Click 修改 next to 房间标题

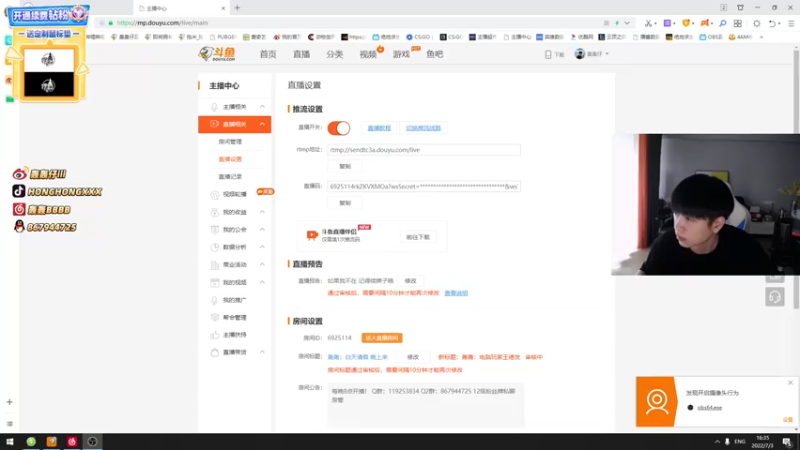point(413,357)
